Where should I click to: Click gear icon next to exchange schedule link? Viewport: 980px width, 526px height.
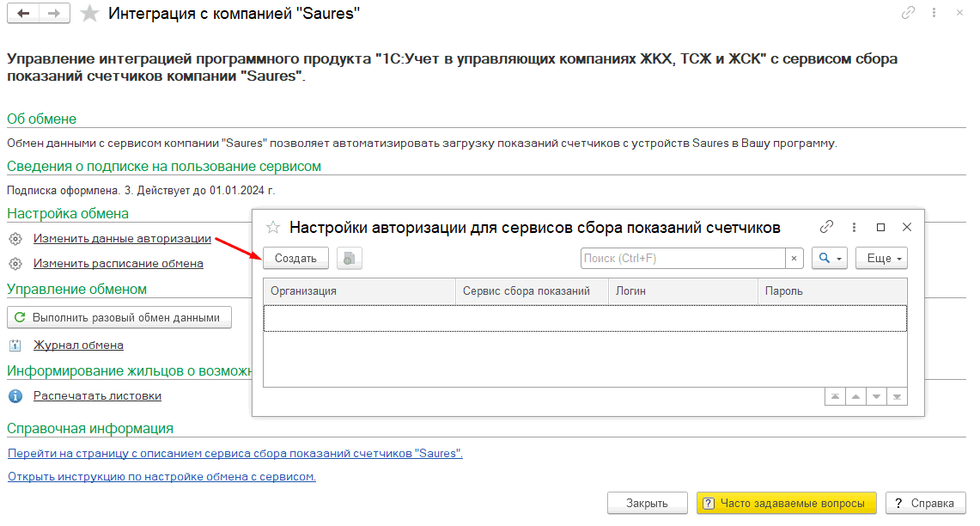tap(15, 264)
